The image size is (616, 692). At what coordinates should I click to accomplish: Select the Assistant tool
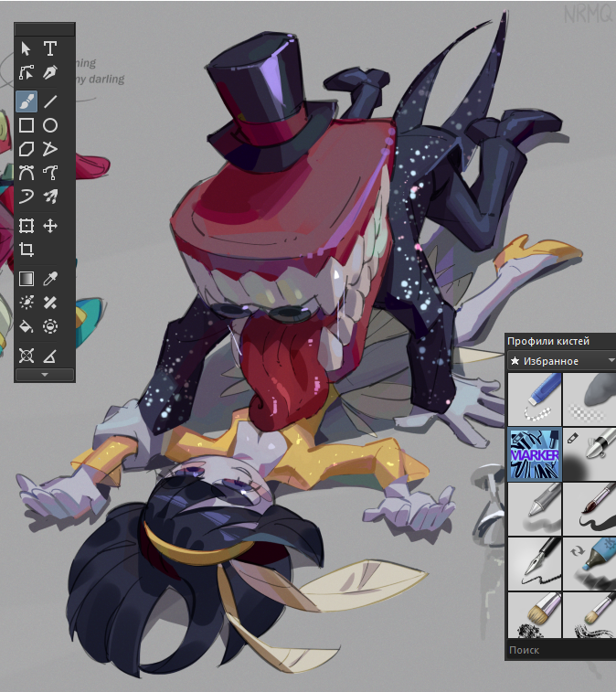pos(26,356)
